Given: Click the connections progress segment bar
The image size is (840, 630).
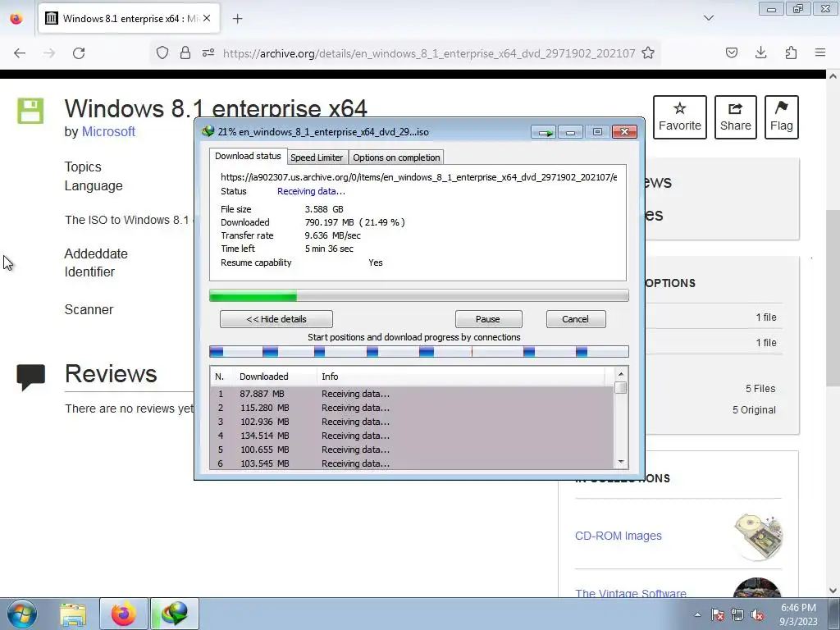Looking at the screenshot, I should 419,351.
